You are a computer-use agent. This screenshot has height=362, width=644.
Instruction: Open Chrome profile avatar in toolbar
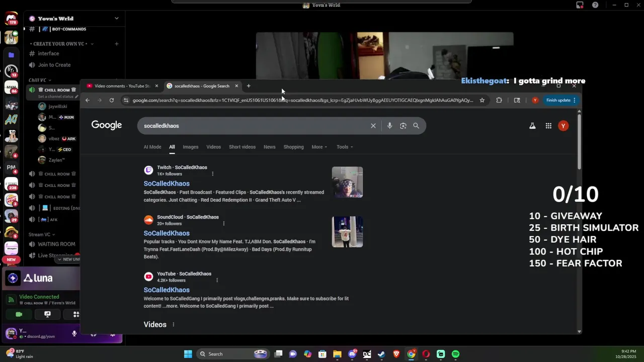click(535, 100)
